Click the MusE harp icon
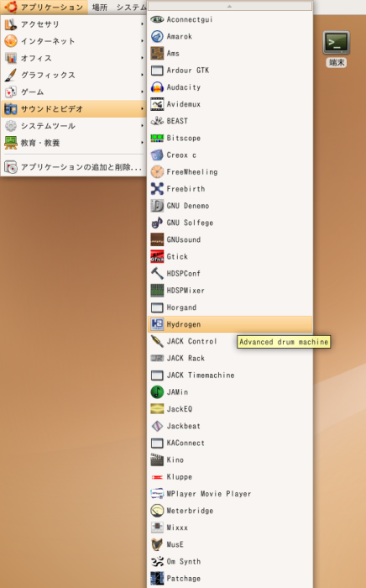Image resolution: width=366 pixels, height=588 pixels. pyautogui.click(x=157, y=544)
